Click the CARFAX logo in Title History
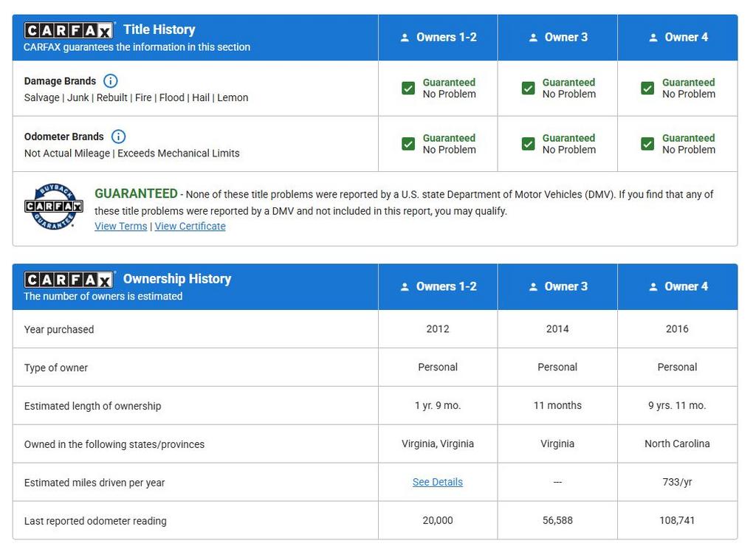The height and width of the screenshot is (552, 756). pos(69,30)
